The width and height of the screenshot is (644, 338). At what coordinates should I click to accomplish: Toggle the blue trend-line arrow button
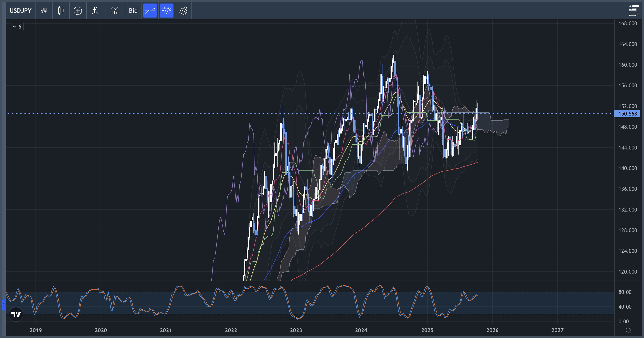[x=150, y=11]
